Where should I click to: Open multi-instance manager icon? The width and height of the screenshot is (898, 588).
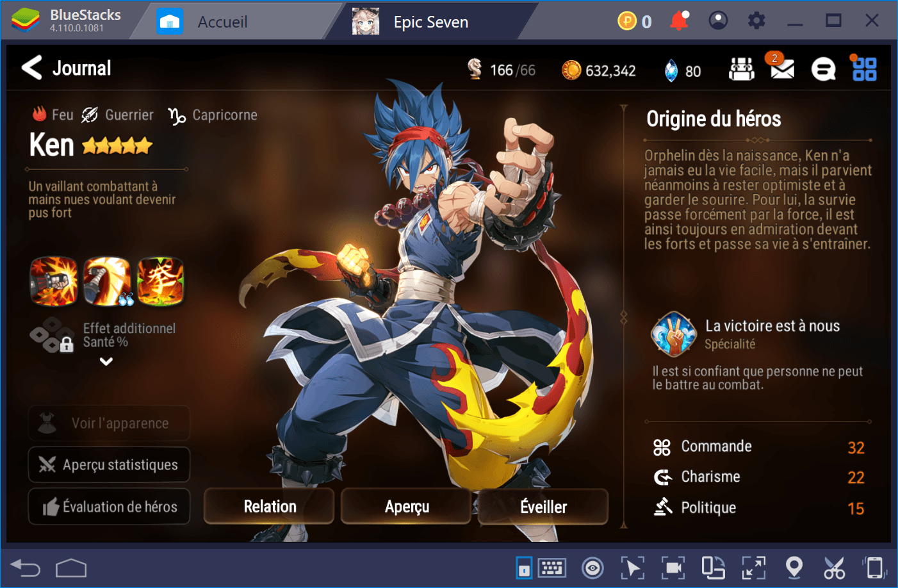(713, 568)
